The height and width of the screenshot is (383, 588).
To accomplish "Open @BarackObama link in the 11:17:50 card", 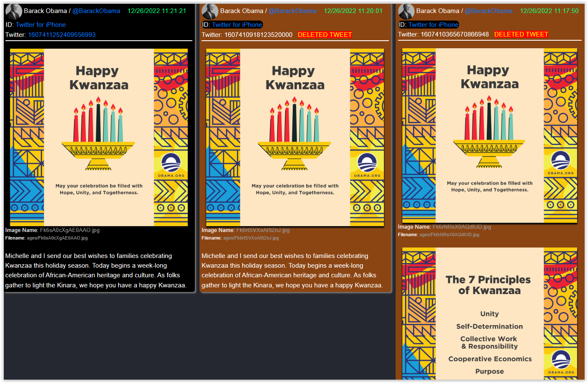I will point(488,11).
